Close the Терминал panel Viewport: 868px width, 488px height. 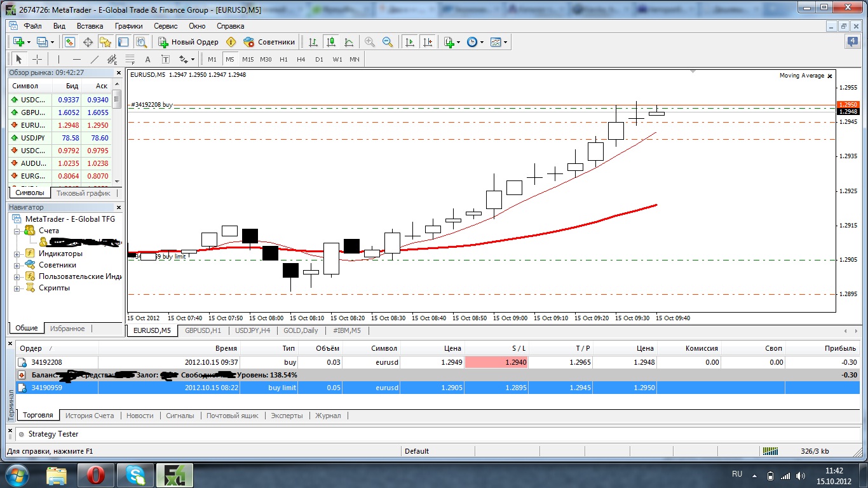coord(11,344)
